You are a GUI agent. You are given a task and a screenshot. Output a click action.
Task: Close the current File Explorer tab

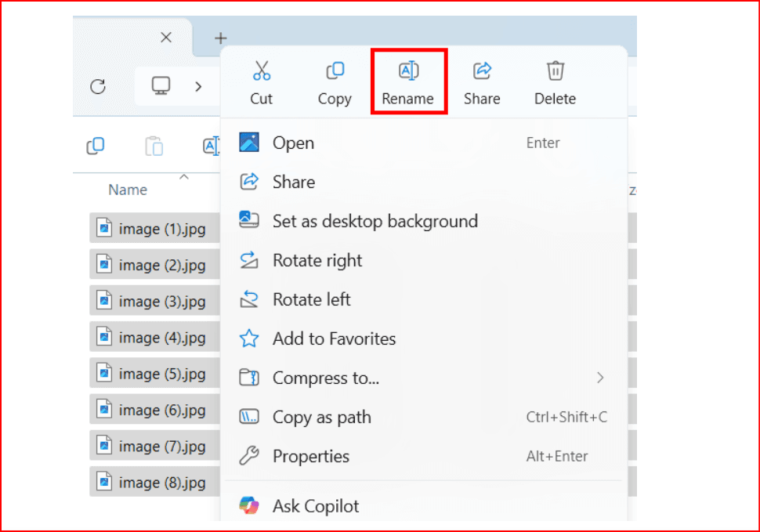click(165, 38)
